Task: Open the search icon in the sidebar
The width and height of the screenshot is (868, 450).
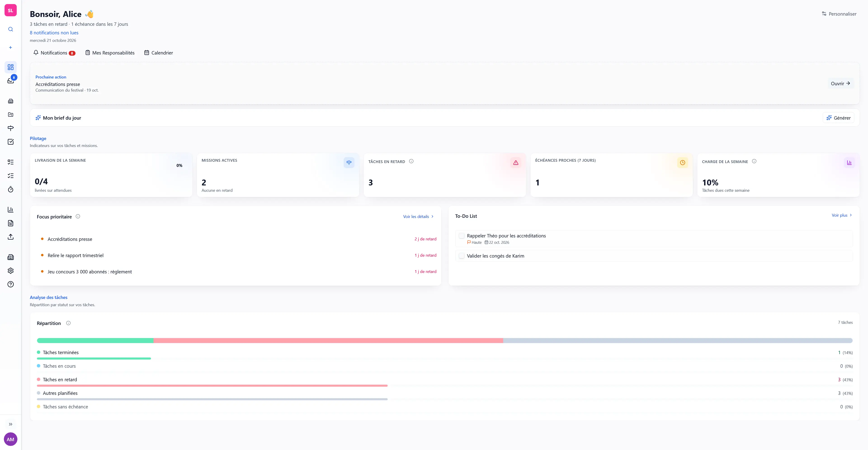Action: [x=10, y=29]
